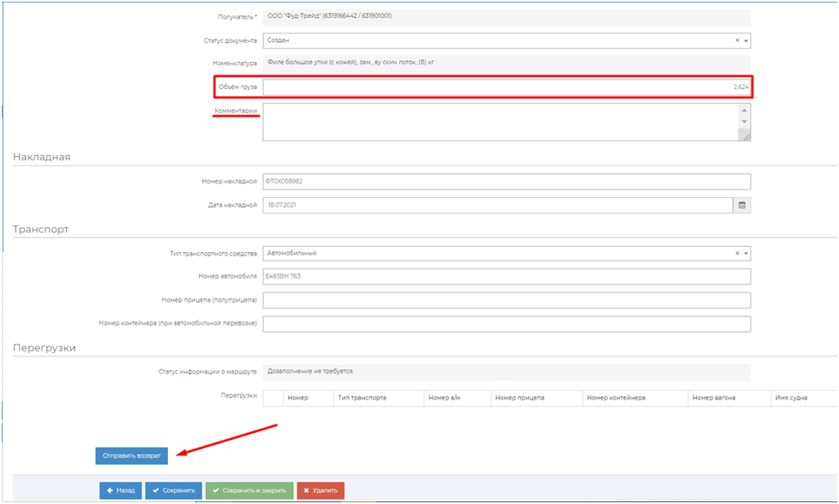
Task: Click the red Удалить button
Action: [x=321, y=490]
